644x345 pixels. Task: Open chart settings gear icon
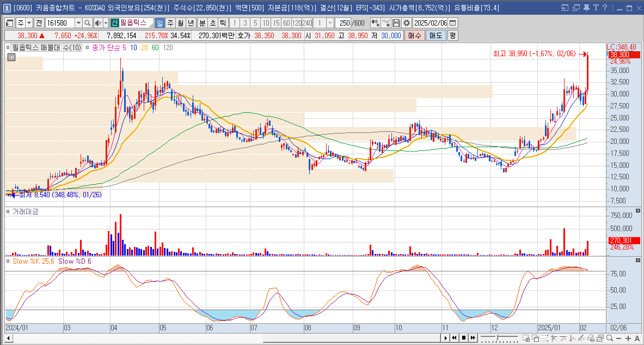click(x=407, y=22)
